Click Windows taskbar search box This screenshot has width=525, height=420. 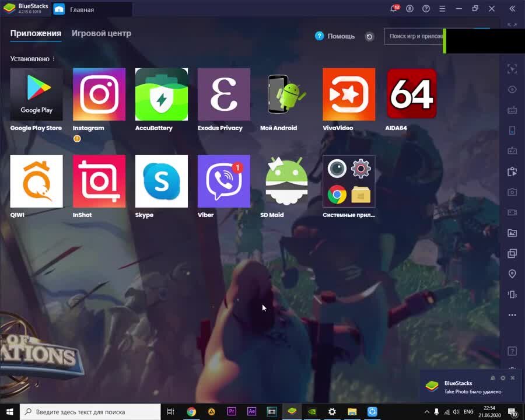[x=90, y=412]
